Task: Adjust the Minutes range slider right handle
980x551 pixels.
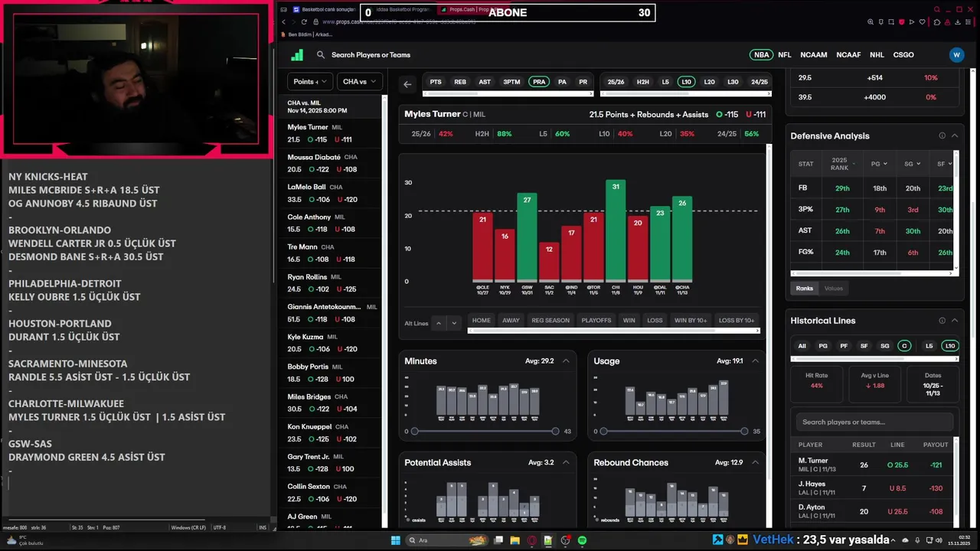Action: pos(555,432)
